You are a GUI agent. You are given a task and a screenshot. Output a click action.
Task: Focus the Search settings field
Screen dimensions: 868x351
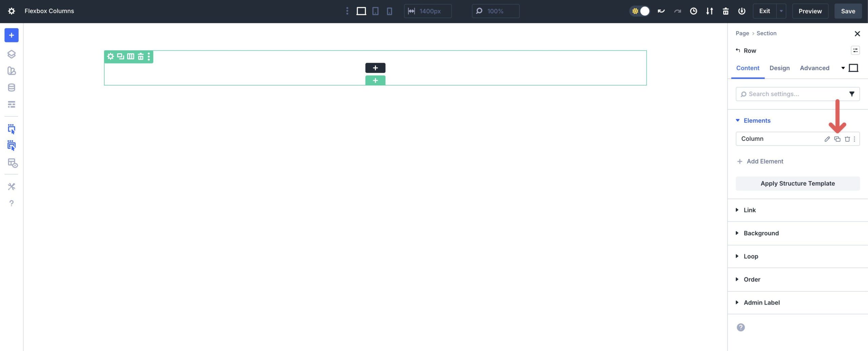coord(793,94)
